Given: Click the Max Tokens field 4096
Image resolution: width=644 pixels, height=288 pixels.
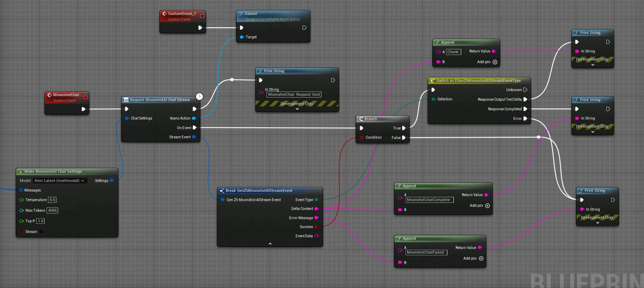Looking at the screenshot, I should (53, 211).
